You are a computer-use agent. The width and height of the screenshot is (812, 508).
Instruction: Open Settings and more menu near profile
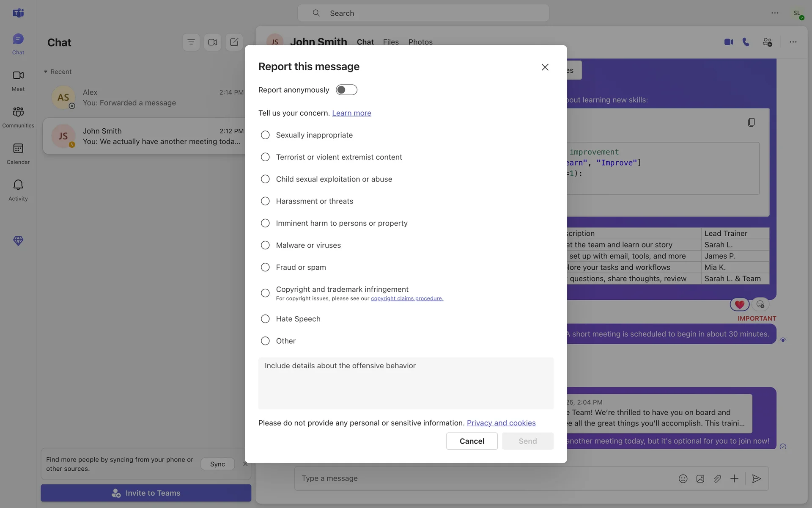[x=774, y=13]
